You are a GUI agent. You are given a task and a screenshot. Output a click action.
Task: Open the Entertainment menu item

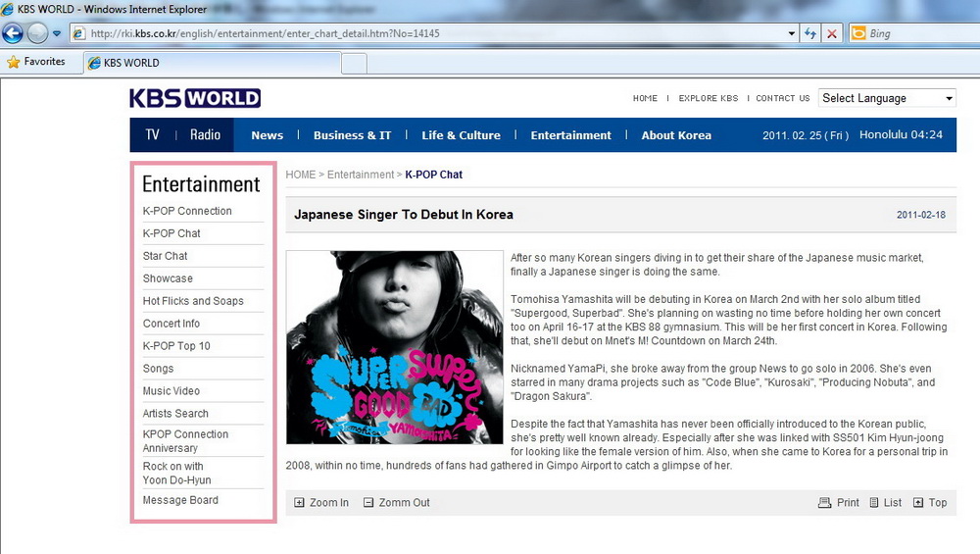(x=570, y=135)
